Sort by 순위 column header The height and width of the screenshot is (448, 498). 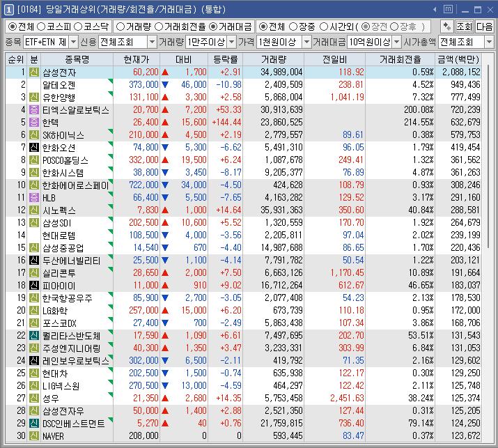click(x=16, y=59)
